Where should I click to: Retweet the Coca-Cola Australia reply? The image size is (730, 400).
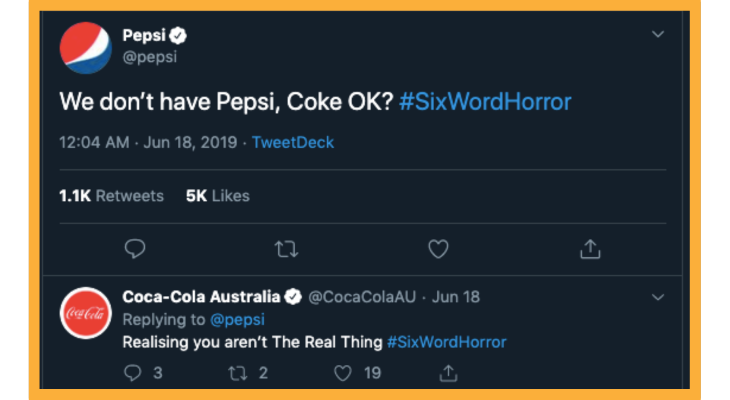pos(238,373)
